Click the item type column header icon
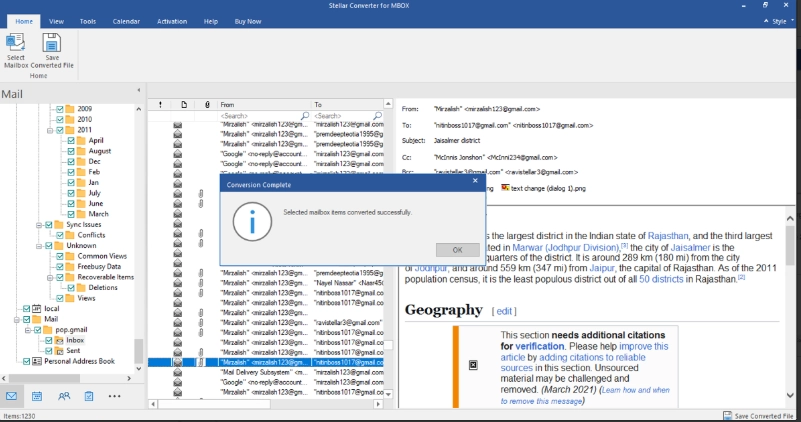The height and width of the screenshot is (422, 801). 184,104
